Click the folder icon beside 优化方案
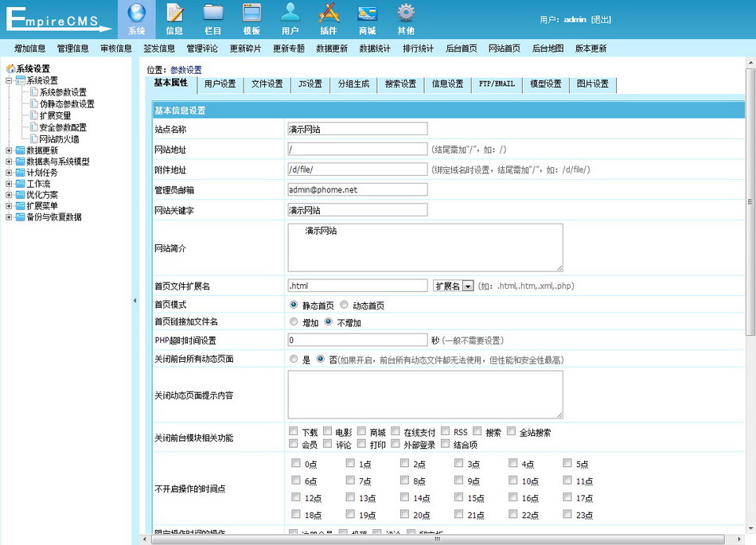This screenshot has height=545, width=756. coord(20,195)
